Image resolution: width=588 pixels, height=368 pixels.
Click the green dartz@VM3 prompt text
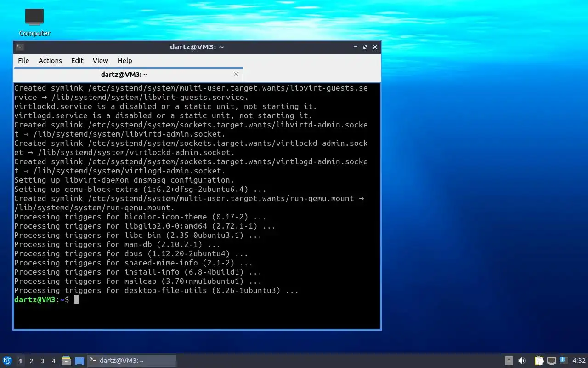(35, 299)
